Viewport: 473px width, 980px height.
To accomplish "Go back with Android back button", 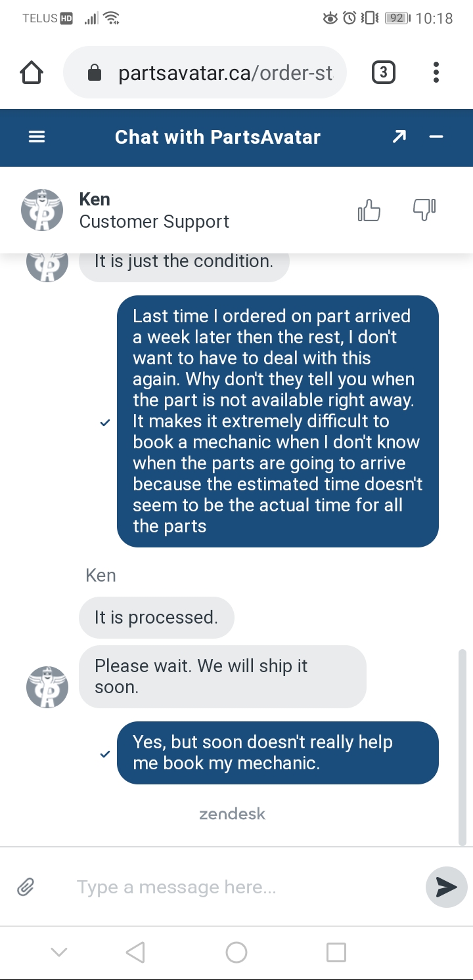I will coord(135,952).
